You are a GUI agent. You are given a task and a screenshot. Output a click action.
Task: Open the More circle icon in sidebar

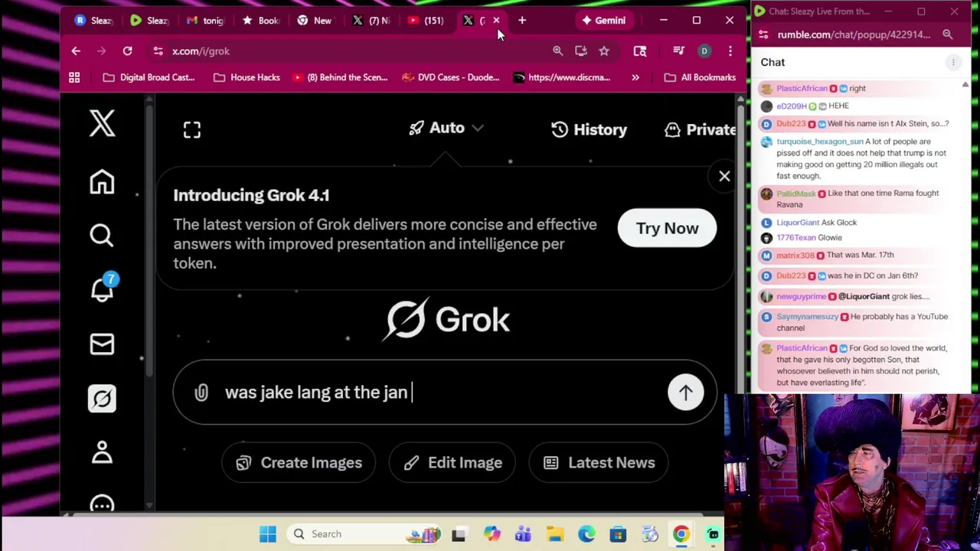pyautogui.click(x=102, y=504)
